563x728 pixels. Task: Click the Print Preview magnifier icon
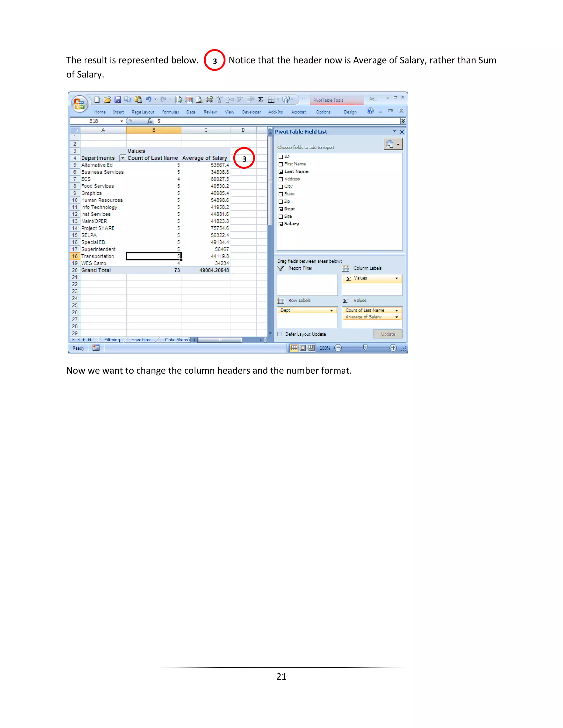pyautogui.click(x=199, y=99)
